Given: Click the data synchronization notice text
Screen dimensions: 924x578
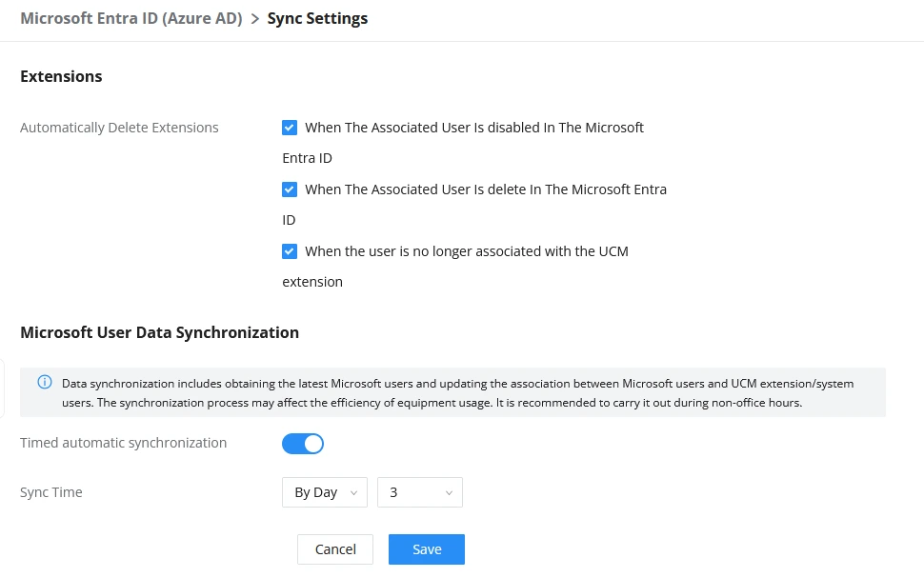Looking at the screenshot, I should 458,393.
